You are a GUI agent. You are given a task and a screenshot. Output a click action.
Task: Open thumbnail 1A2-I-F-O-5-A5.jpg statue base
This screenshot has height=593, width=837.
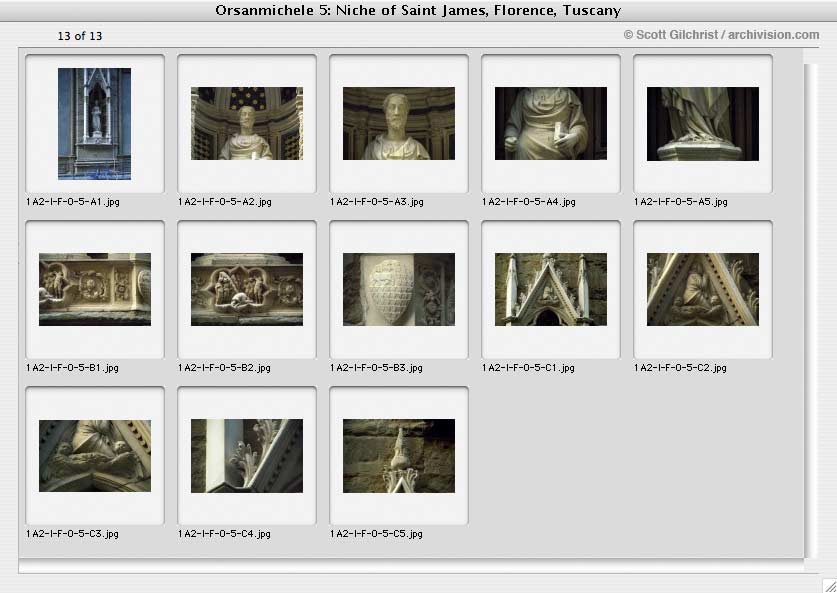coord(702,124)
